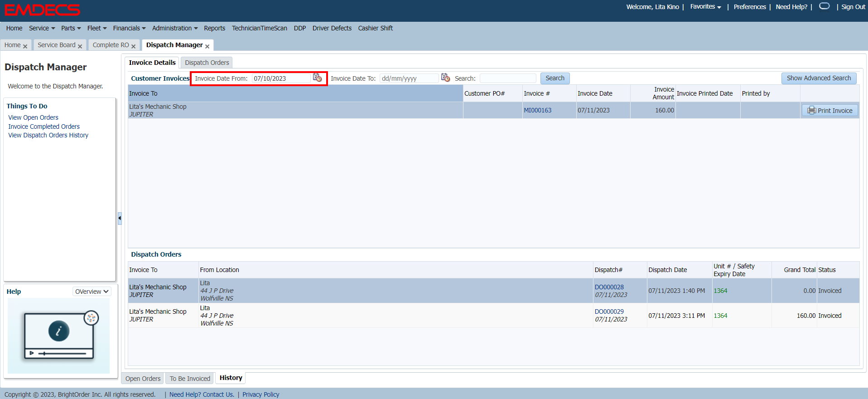This screenshot has width=868, height=399.
Task: Click the chat bubble icon in header
Action: [x=824, y=6]
